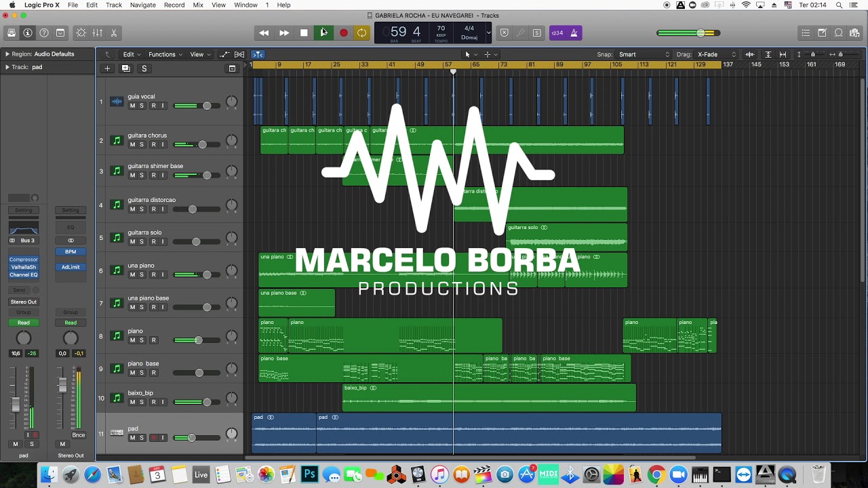Open the Mixer faders icon
The width and height of the screenshot is (868, 488).
(x=98, y=33)
